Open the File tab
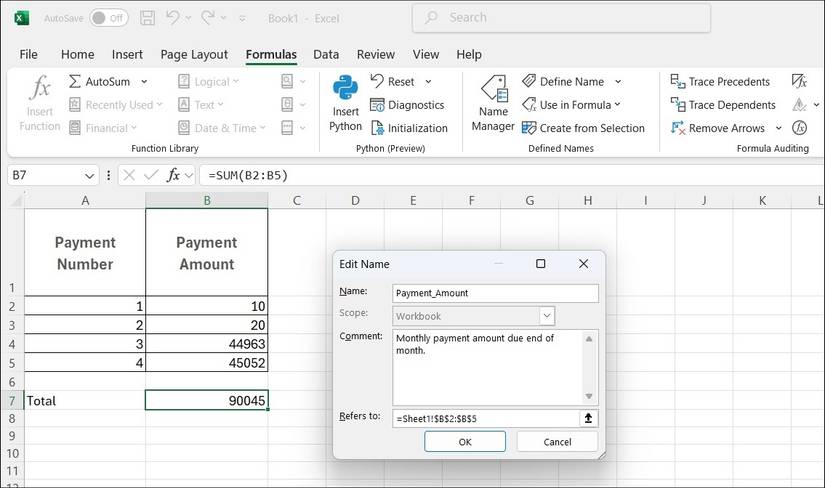The image size is (825, 488). tap(28, 54)
